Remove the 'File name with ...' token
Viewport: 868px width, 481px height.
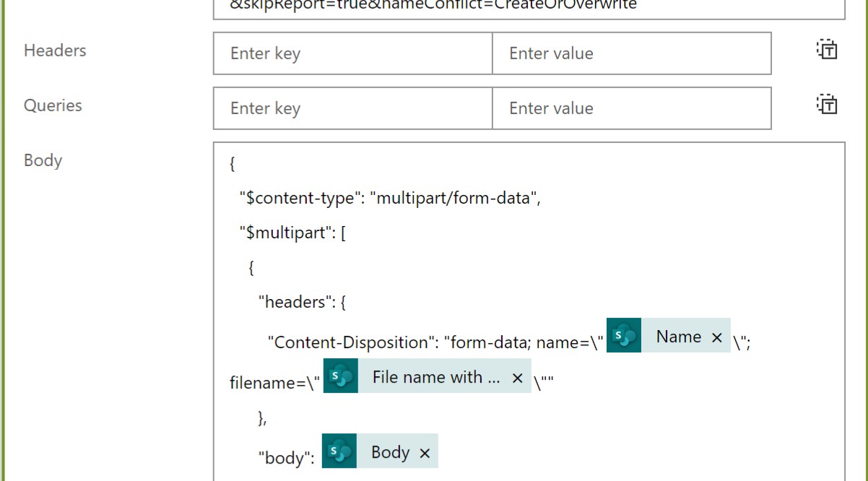point(517,378)
